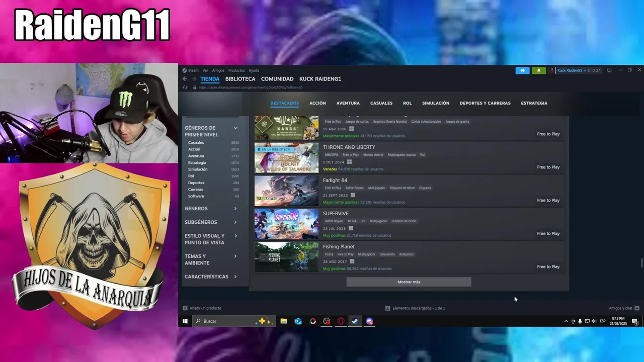Screen dimensions: 644x362
Task: Open the Windows notification center icon
Action: click(x=635, y=321)
